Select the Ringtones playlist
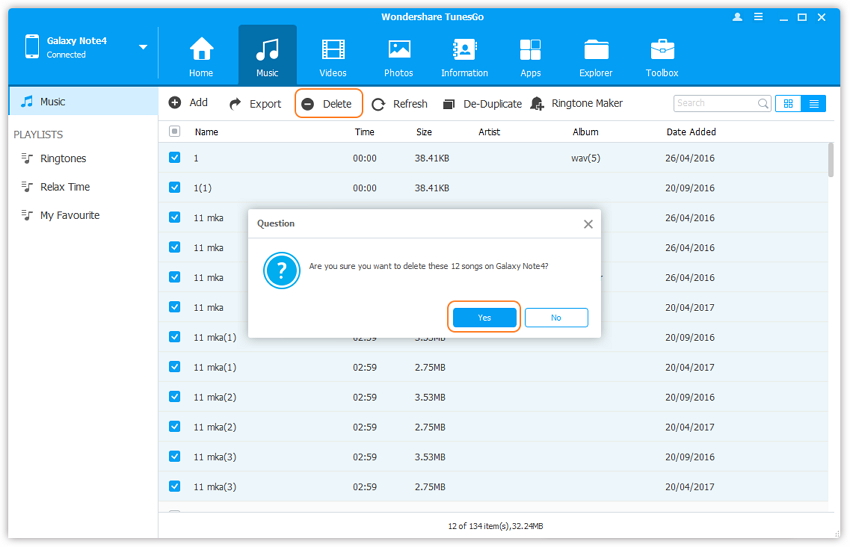This screenshot has height=547, width=850. (x=62, y=159)
